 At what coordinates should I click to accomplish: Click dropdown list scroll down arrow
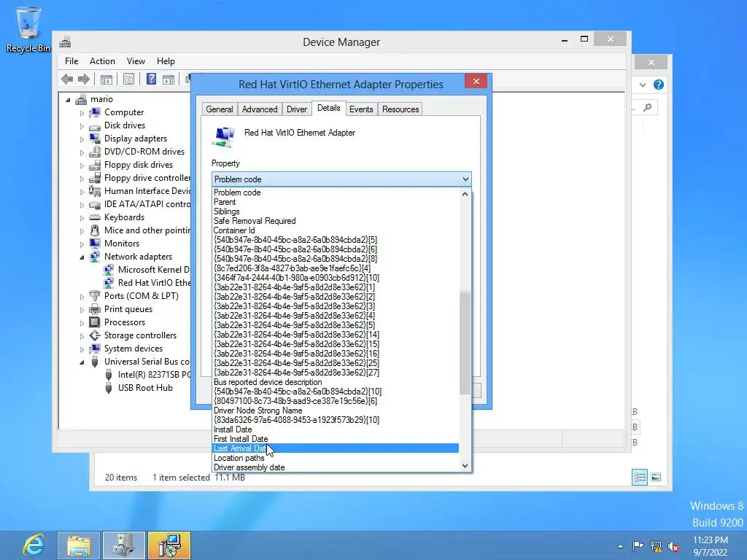(465, 466)
